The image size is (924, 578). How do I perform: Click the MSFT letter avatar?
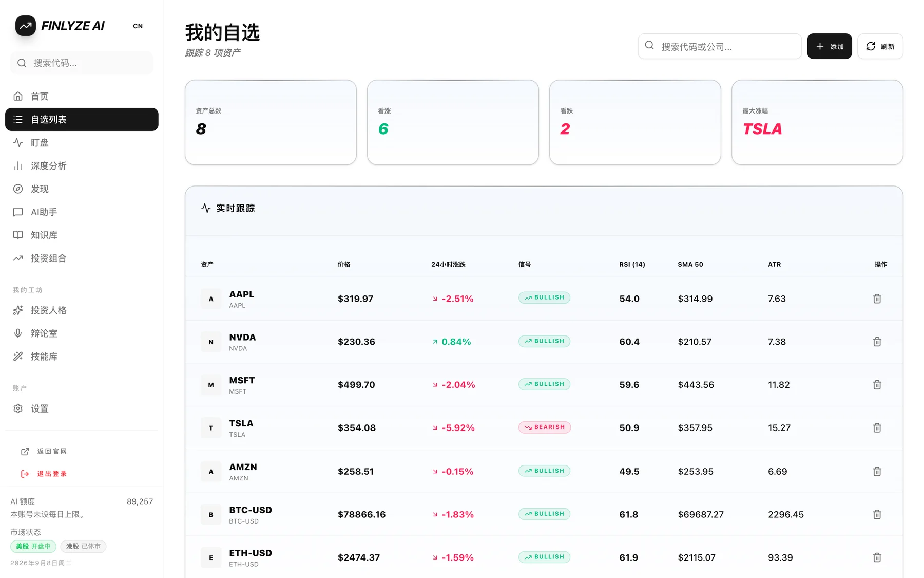pyautogui.click(x=211, y=385)
